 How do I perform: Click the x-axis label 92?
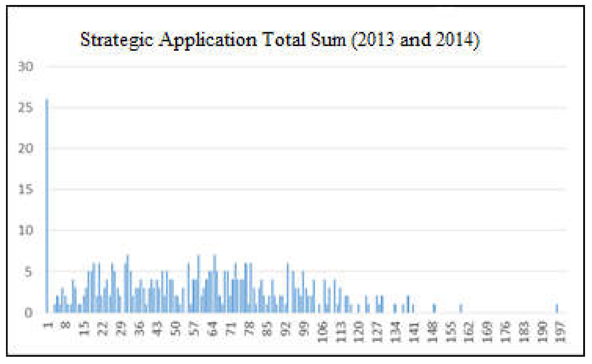point(286,329)
